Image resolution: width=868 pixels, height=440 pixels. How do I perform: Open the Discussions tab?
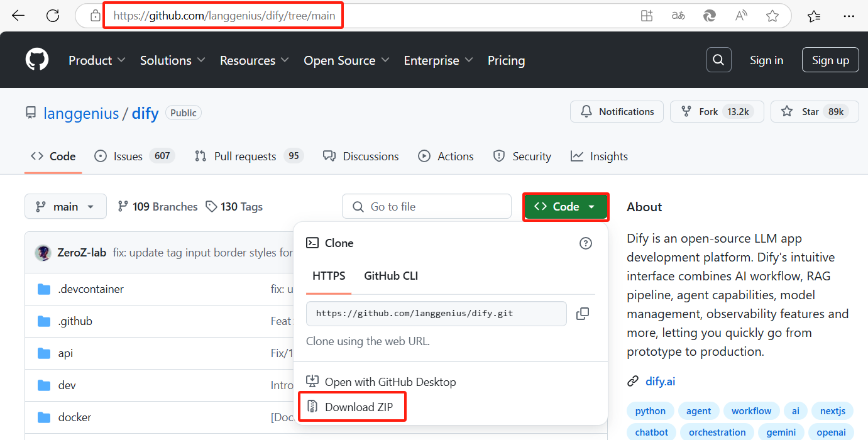[361, 157]
